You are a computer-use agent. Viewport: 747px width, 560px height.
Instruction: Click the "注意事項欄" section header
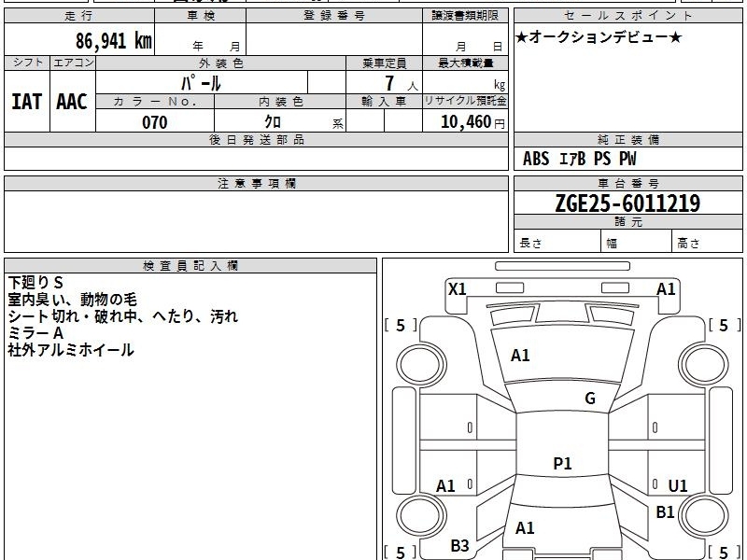(x=256, y=183)
